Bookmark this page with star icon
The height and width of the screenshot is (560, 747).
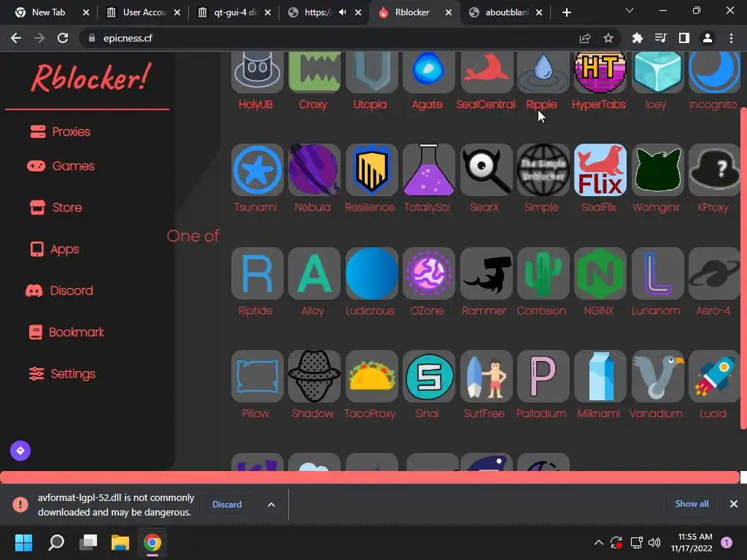[608, 38]
